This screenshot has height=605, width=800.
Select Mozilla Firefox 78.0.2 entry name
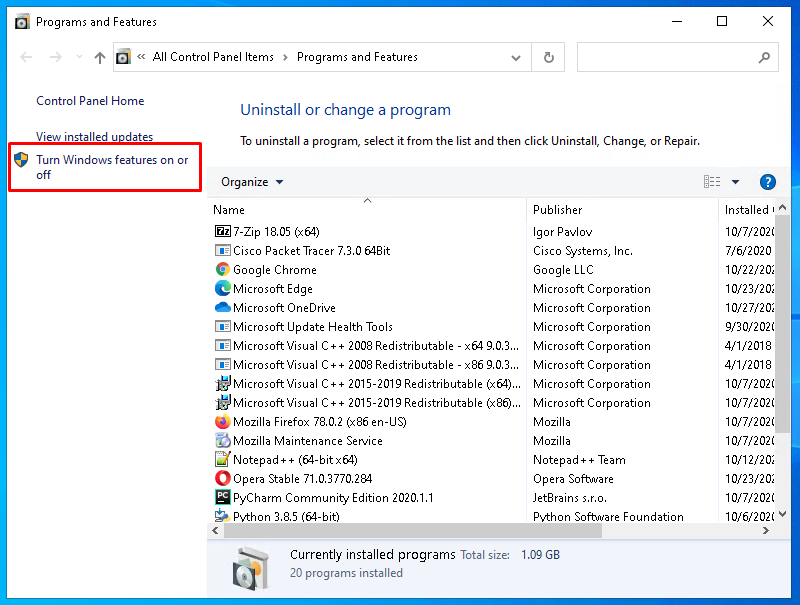pos(319,422)
